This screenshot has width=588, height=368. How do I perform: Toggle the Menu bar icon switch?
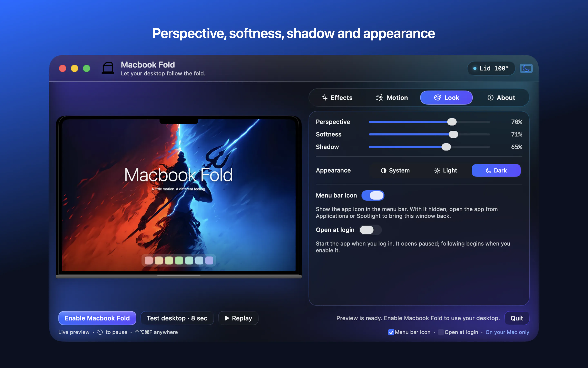373,195
